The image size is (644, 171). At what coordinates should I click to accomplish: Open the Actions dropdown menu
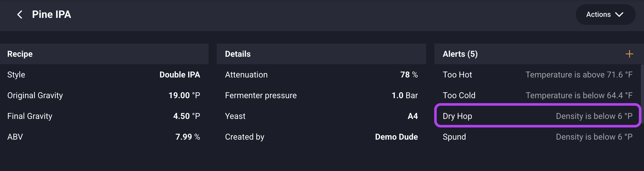pyautogui.click(x=605, y=15)
